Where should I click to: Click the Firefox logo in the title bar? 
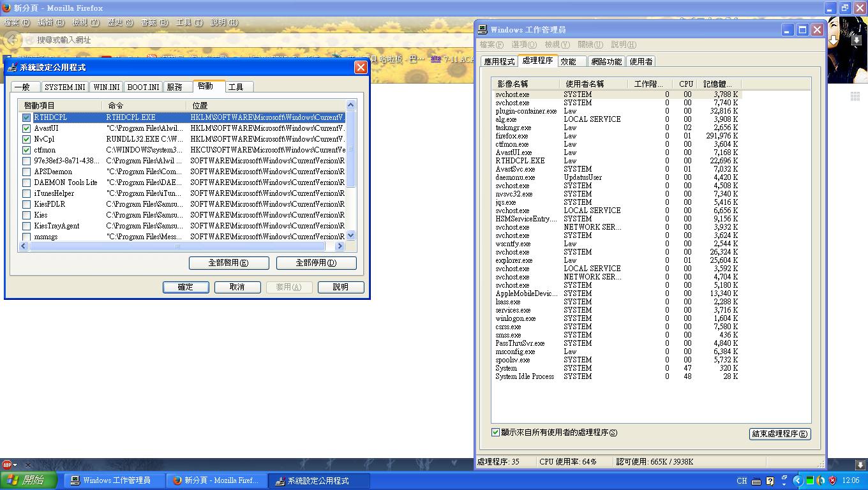pos(6,8)
